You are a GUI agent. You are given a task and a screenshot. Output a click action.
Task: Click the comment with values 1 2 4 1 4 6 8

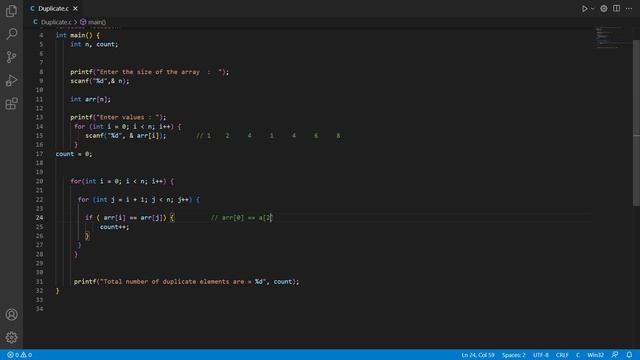[x=268, y=136]
